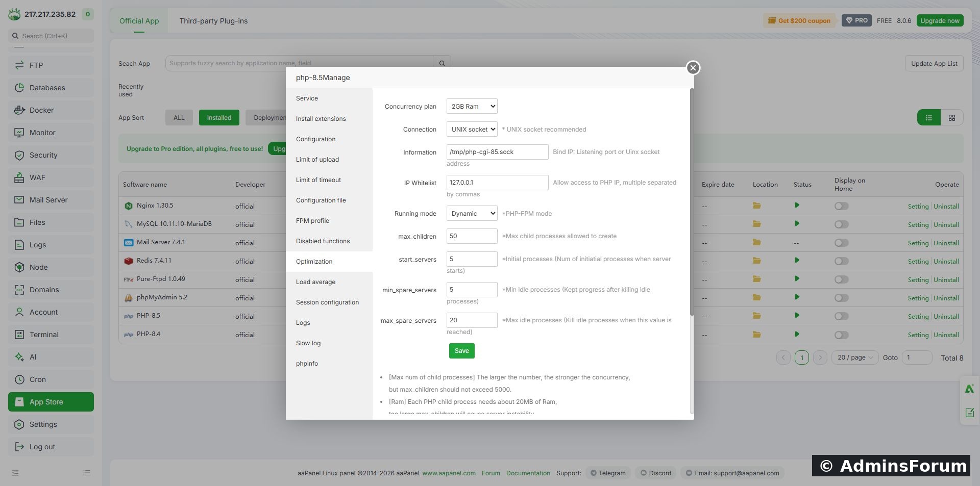Open the Running mode dropdown
The height and width of the screenshot is (486, 980).
472,213
